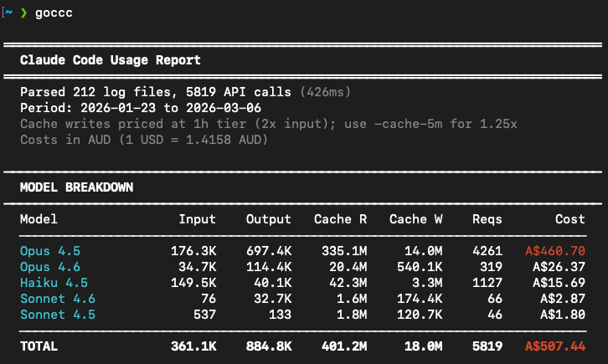Screen dimensions: 608x364
Task: Click the Cache W column header
Action: (x=415, y=219)
